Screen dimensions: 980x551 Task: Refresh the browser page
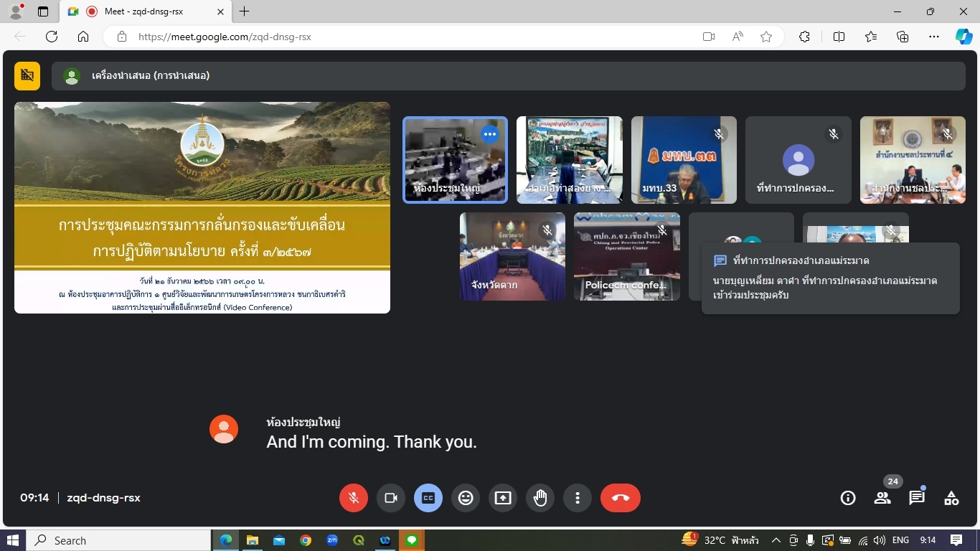coord(52,37)
